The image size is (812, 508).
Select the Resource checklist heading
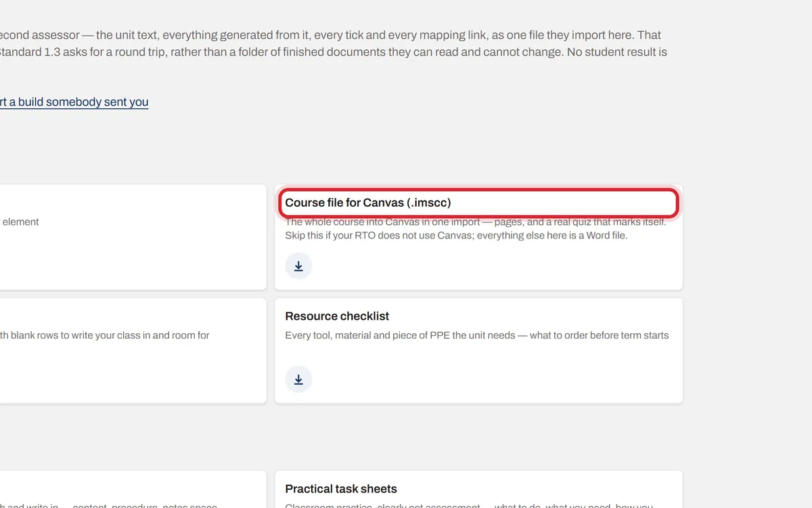337,316
